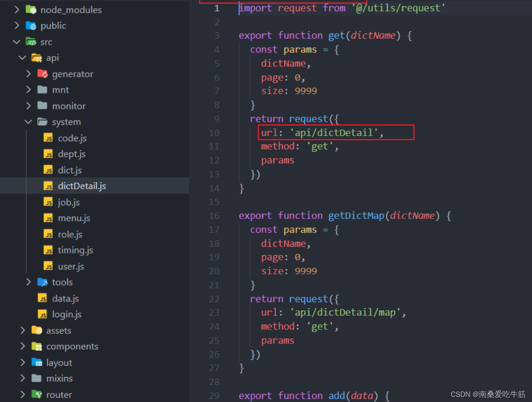Expand the mixins folder chevron
The height and width of the screenshot is (402, 532).
tap(23, 378)
